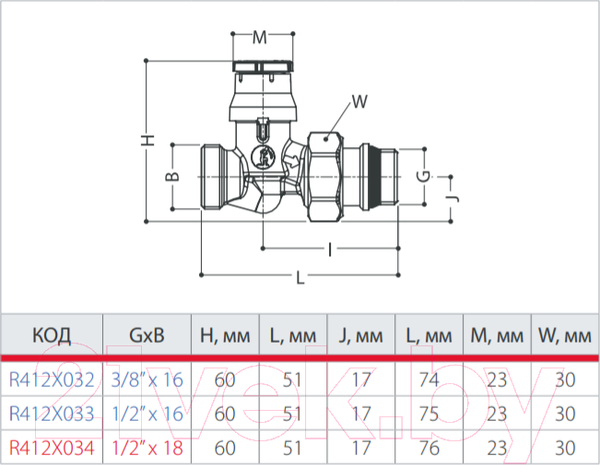Click the КОД column header

click(x=51, y=334)
